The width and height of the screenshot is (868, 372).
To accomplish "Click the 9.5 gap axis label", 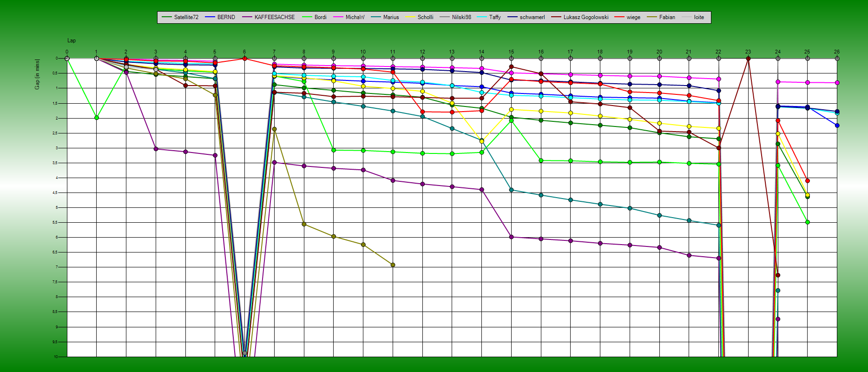I will tap(55, 342).
